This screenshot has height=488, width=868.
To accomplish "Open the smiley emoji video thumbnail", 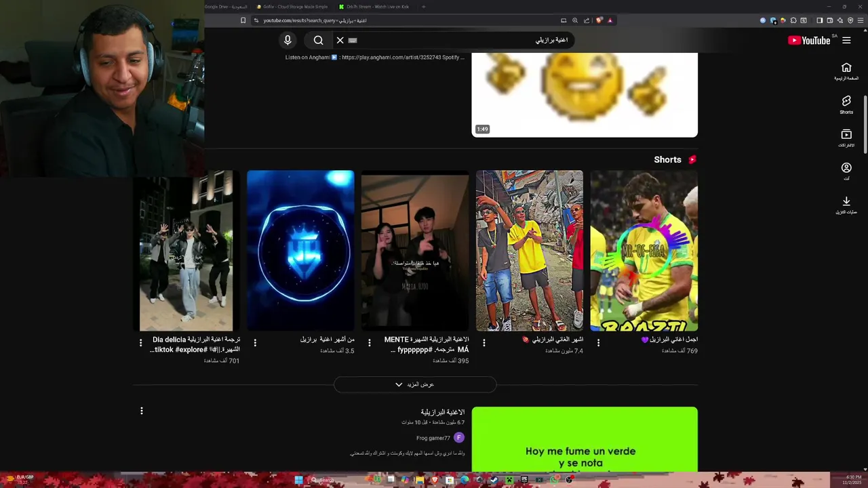I will 585,95.
